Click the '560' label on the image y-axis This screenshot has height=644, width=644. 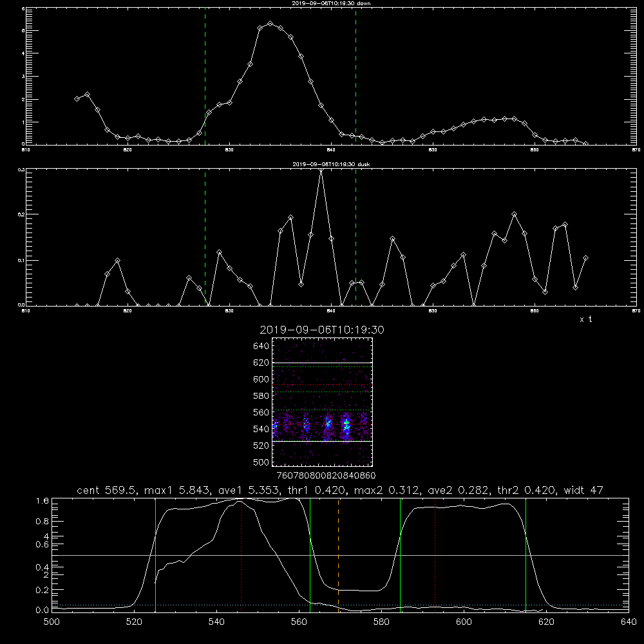tap(261, 412)
